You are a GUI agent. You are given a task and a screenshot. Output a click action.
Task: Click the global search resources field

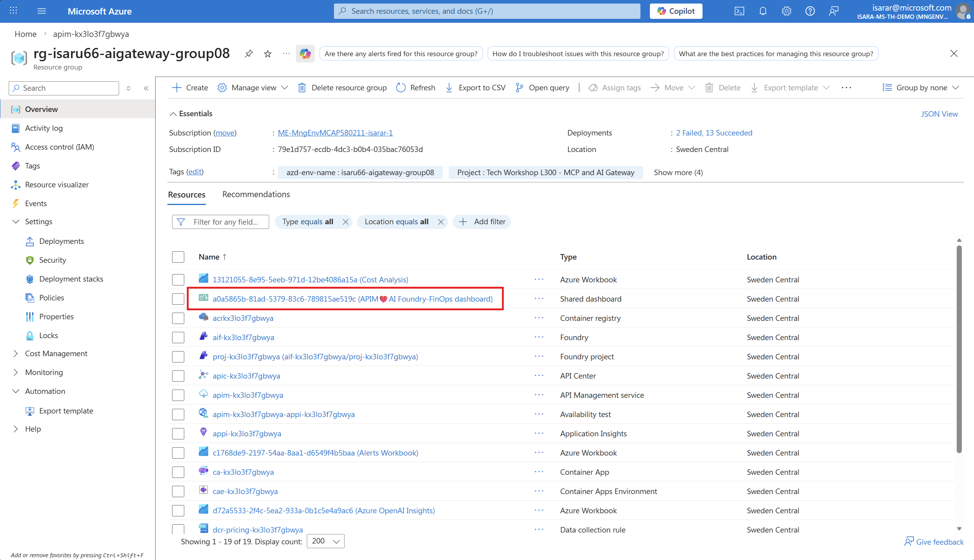tap(487, 11)
